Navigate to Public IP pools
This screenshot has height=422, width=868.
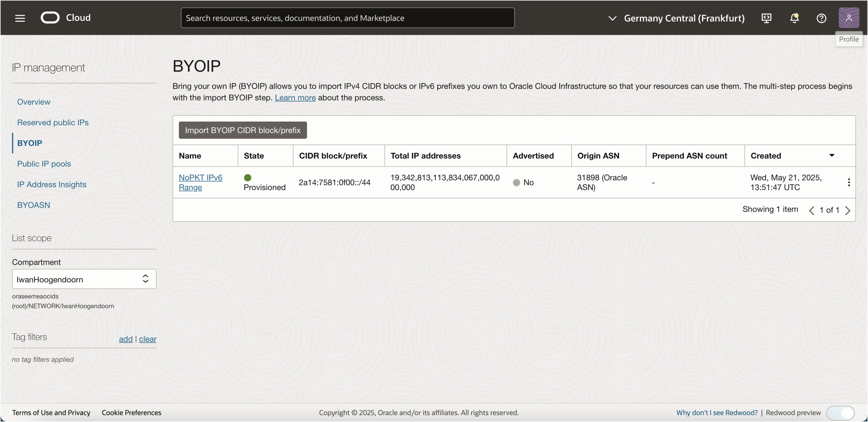click(x=44, y=164)
